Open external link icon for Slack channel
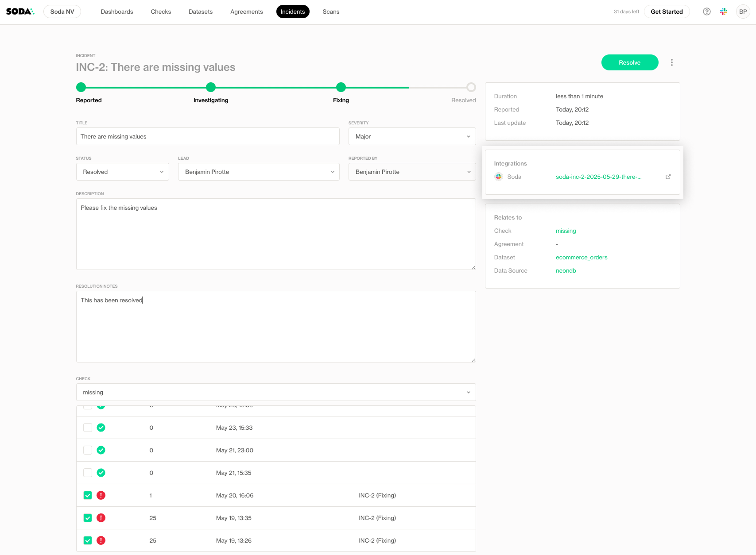The width and height of the screenshot is (756, 555). pos(668,177)
